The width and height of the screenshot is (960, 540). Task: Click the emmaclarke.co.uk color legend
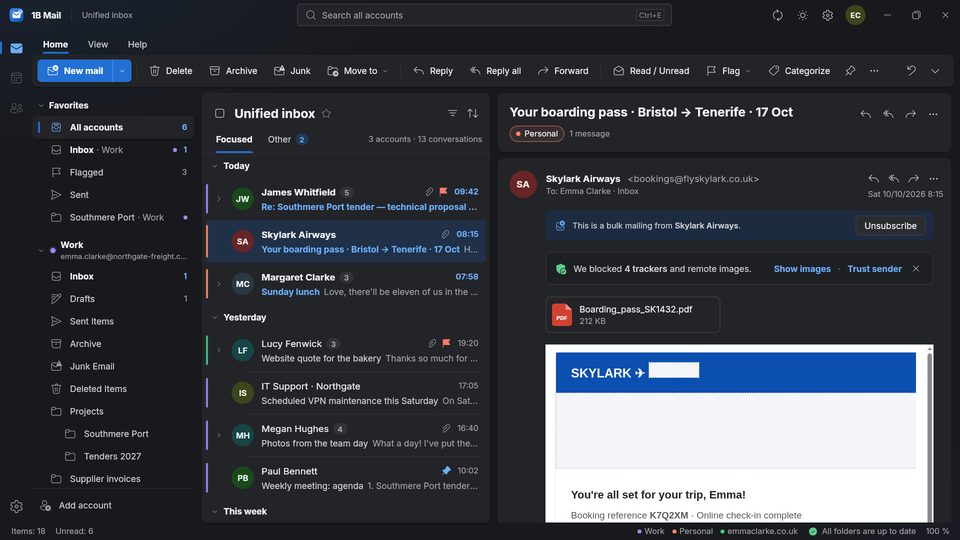pyautogui.click(x=759, y=531)
